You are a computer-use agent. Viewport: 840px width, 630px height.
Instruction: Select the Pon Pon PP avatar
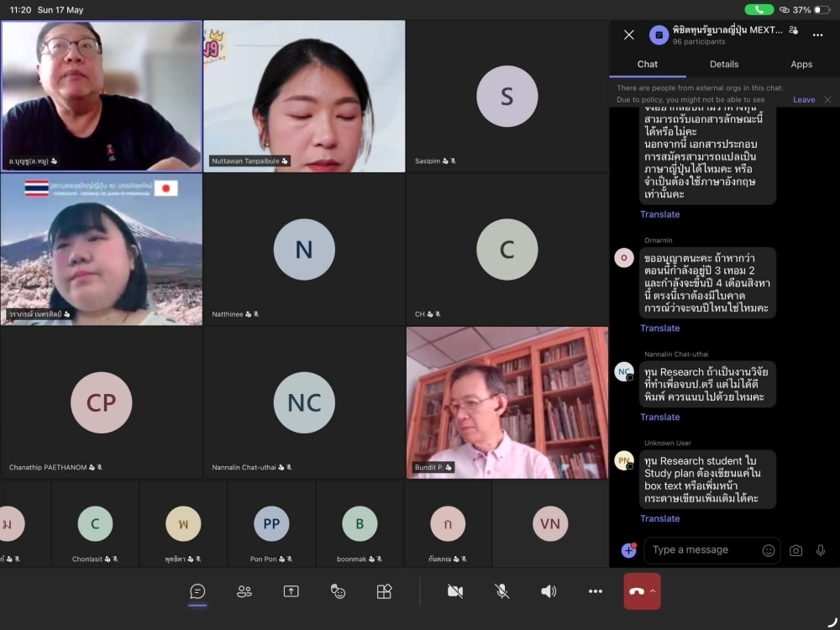[x=271, y=523]
